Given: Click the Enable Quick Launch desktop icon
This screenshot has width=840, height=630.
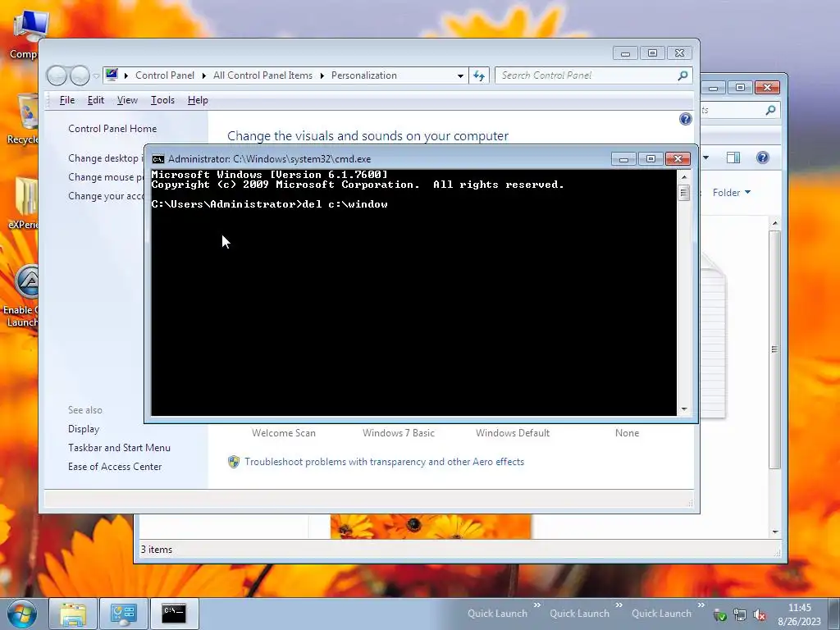Looking at the screenshot, I should click(22, 295).
